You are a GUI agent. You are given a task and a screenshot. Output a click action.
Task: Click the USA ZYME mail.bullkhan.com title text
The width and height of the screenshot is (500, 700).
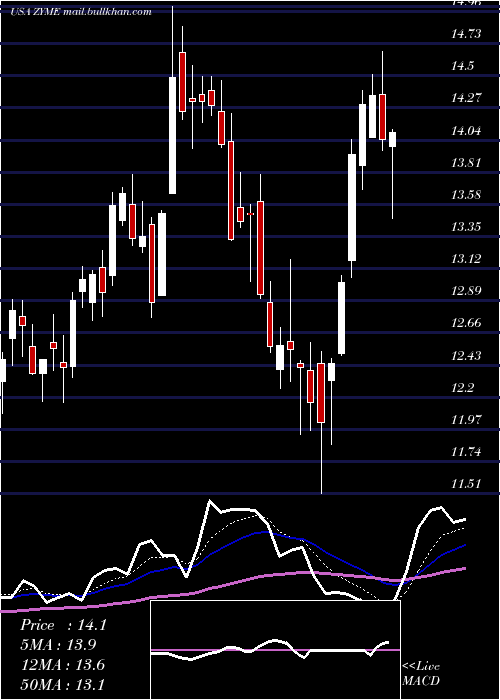[81, 12]
